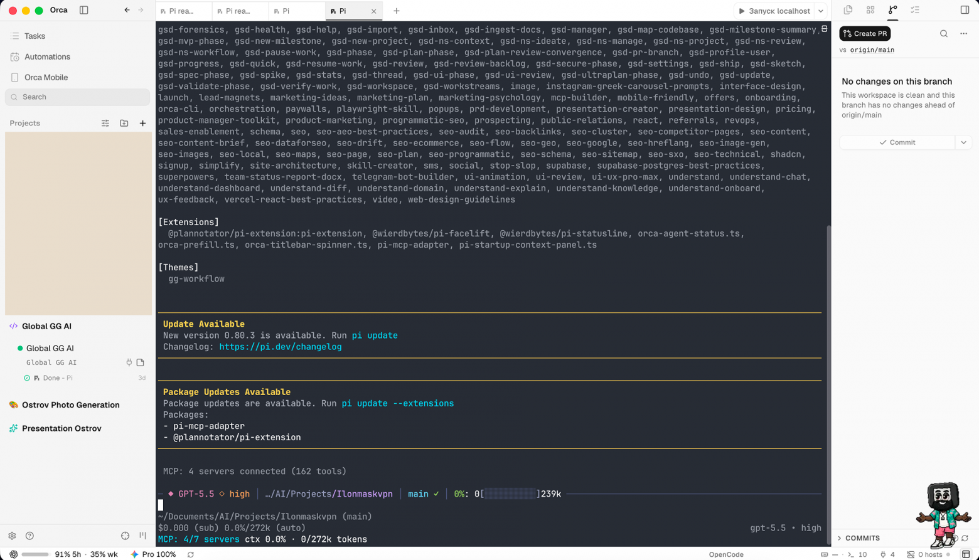Open the Commit options dropdown
Screen dimensions: 979x560
point(964,142)
